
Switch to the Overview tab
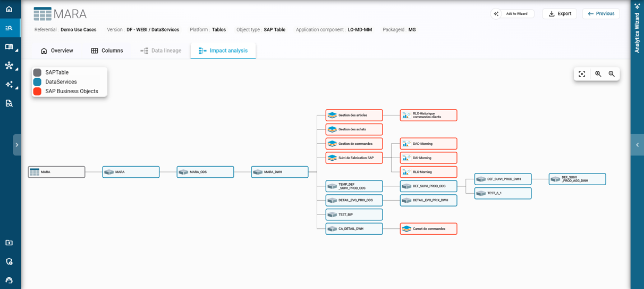coord(57,51)
